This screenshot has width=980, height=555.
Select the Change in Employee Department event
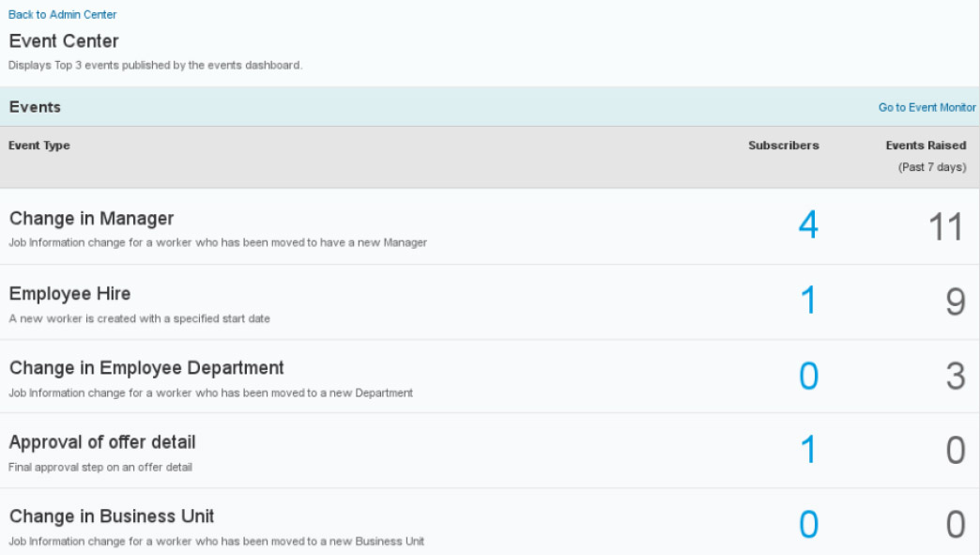pyautogui.click(x=146, y=367)
